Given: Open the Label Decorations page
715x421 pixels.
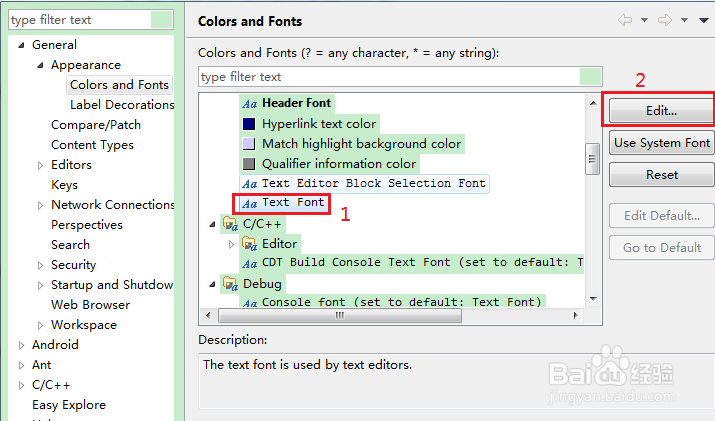Looking at the screenshot, I should point(121,105).
